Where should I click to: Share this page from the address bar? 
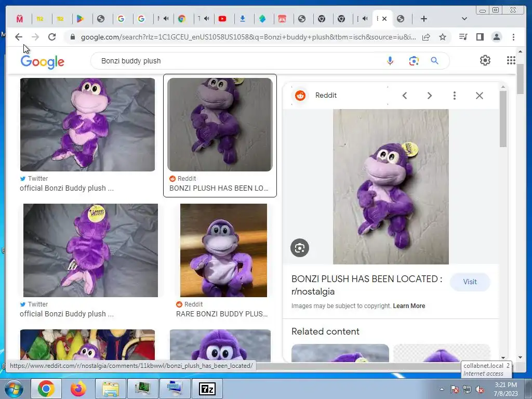pos(426,37)
